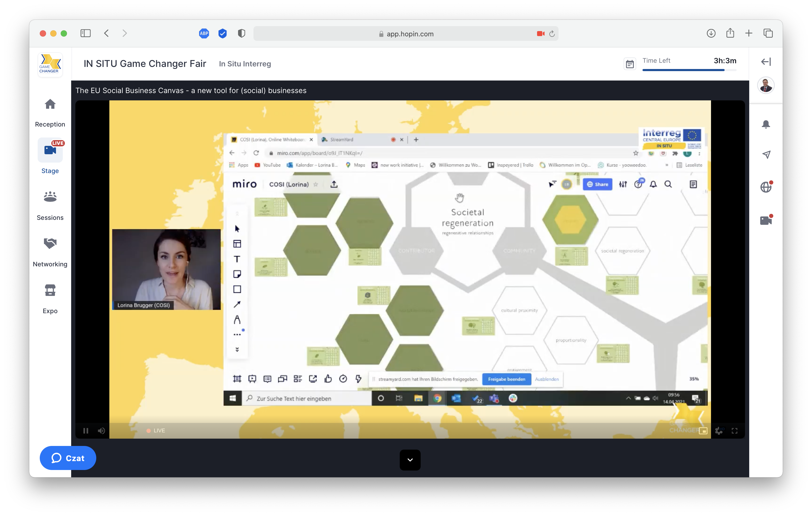
Task: Click the LIVE indicator in player
Action: tap(156, 431)
